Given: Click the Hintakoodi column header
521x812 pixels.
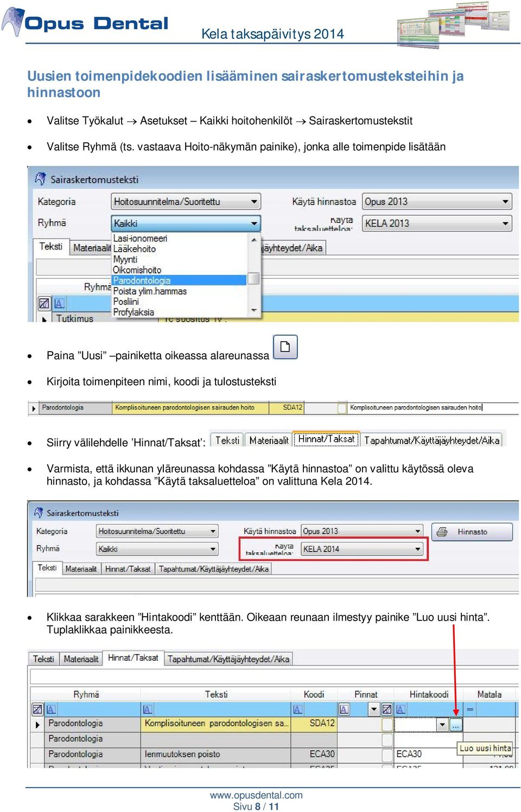Looking at the screenshot, I should coord(429,694).
